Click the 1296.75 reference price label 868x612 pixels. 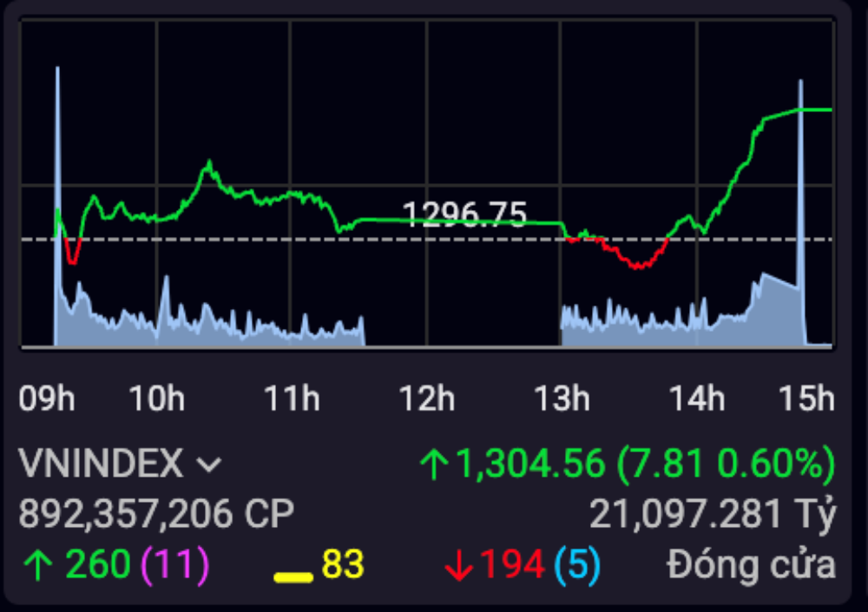[465, 214]
